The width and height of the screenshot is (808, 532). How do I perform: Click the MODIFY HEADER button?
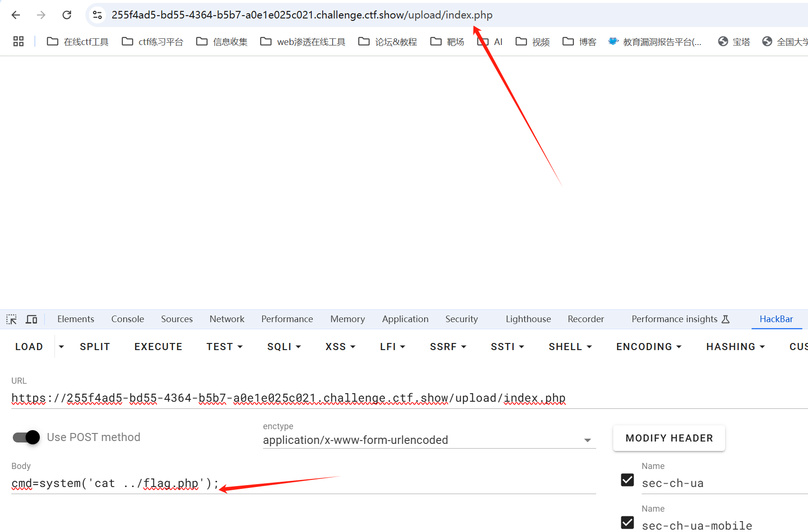[669, 438]
